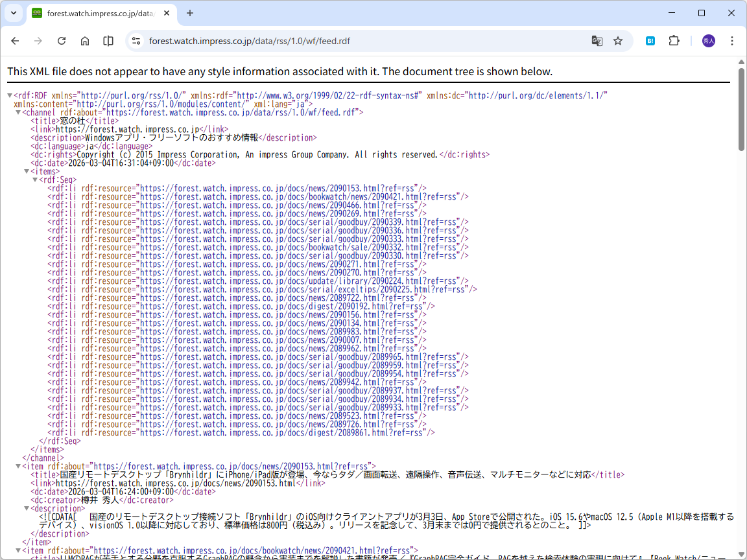Collapse the item 2090153 node

click(x=18, y=466)
